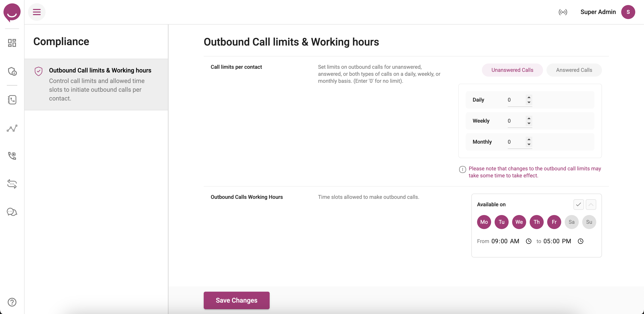Select the Compliance shield icon
The width and height of the screenshot is (644, 314).
coord(12,72)
